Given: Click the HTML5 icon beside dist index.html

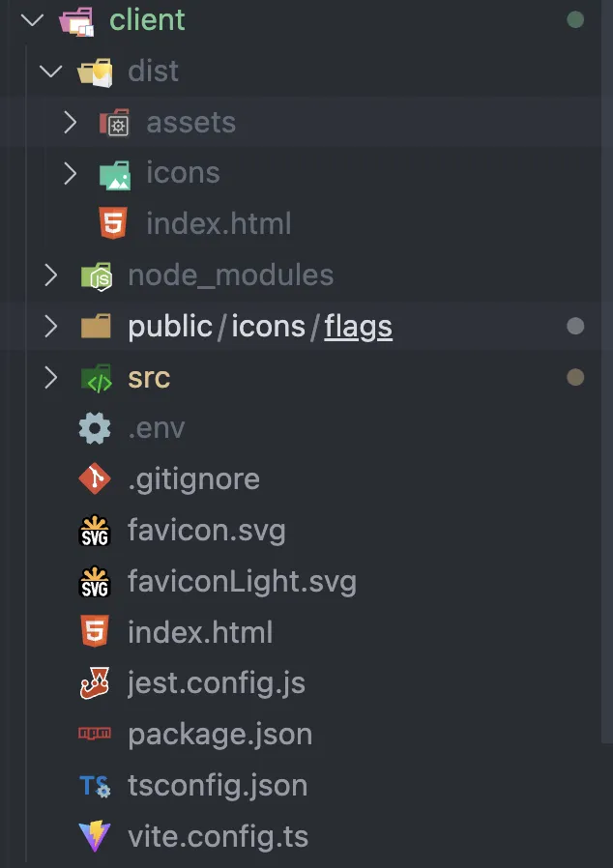Looking at the screenshot, I should tap(113, 224).
